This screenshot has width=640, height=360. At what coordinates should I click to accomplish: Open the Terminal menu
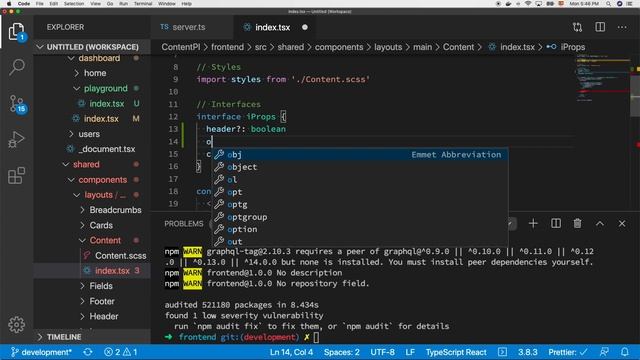[x=143, y=4]
